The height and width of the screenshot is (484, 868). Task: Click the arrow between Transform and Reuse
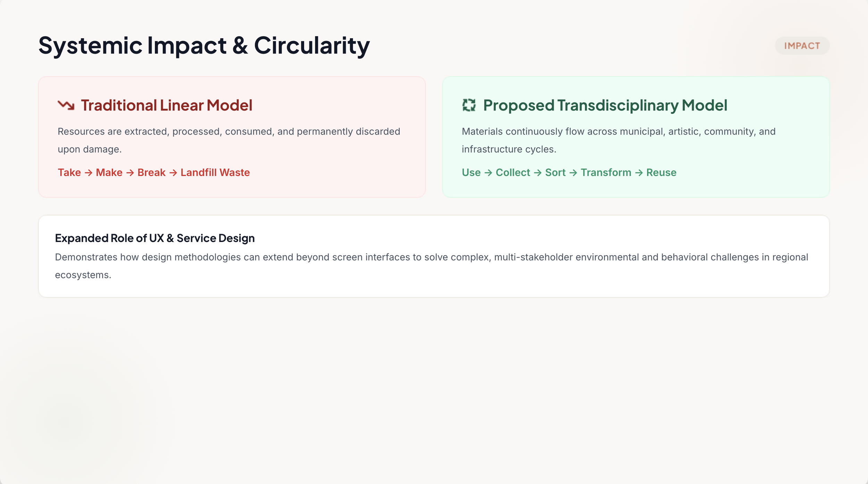pos(639,173)
